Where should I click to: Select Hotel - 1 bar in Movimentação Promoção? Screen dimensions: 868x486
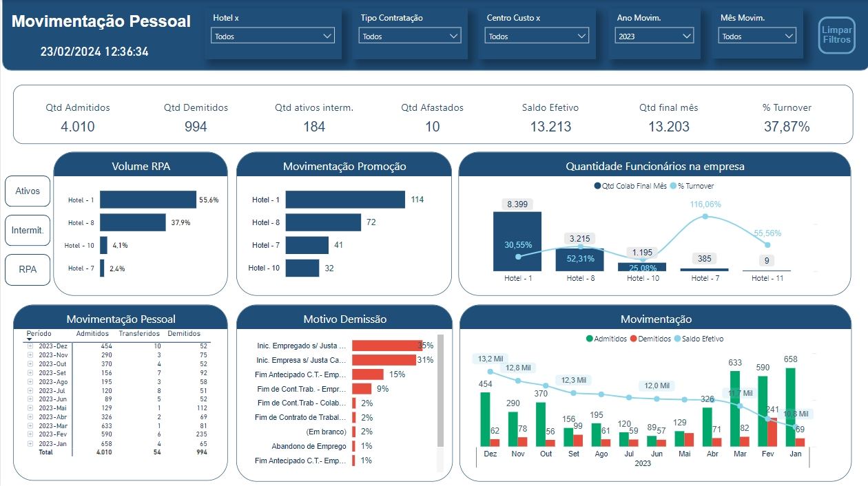point(345,200)
